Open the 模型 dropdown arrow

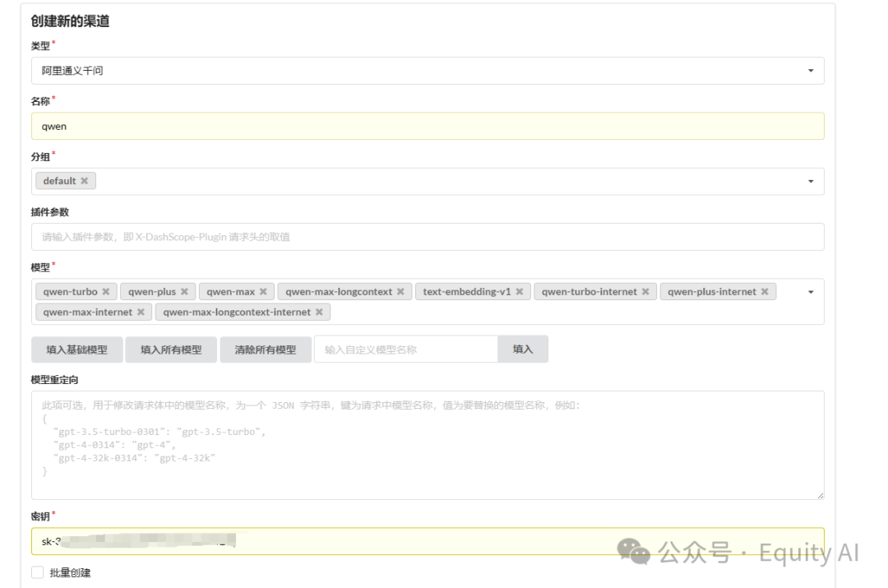tap(811, 292)
